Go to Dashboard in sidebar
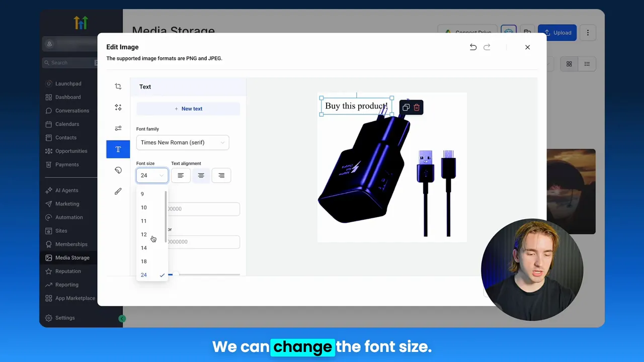Screen dimensions: 644x362 [68, 97]
